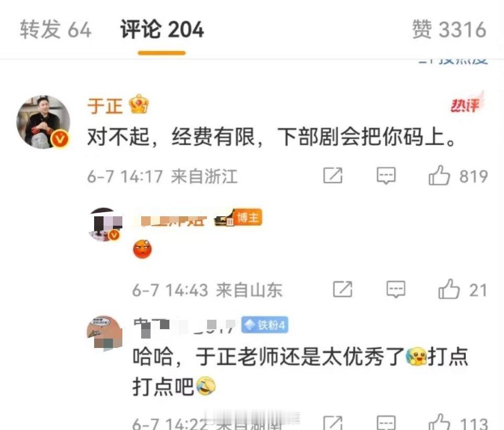
Task: Open 于正's profile avatar
Action: tap(43, 122)
